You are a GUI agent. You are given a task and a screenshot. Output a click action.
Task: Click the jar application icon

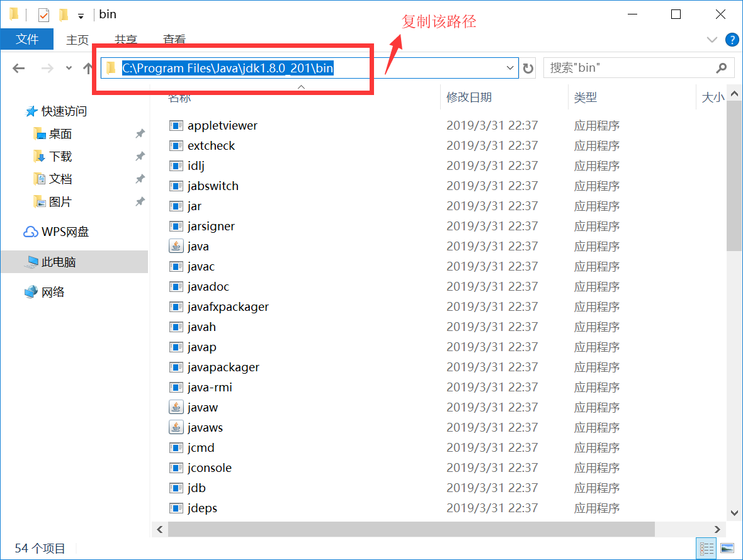tap(176, 206)
